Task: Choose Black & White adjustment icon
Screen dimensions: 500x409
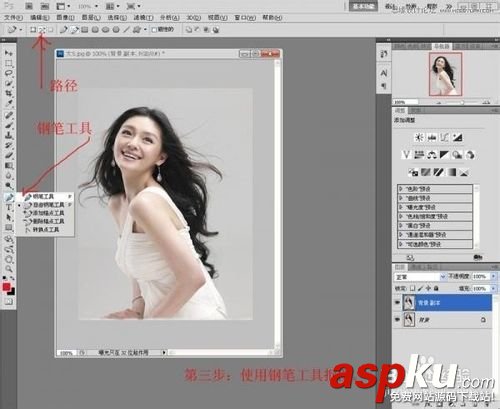Action: tap(445, 155)
